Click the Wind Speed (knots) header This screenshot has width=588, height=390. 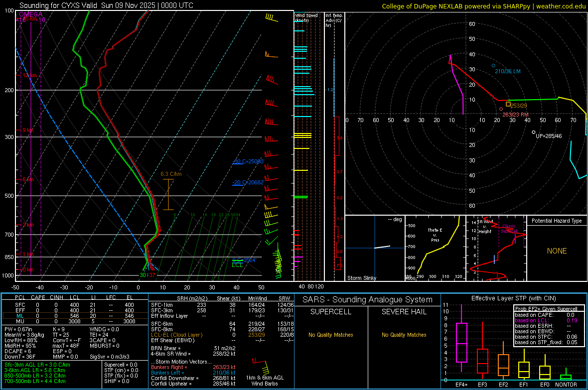(x=306, y=17)
